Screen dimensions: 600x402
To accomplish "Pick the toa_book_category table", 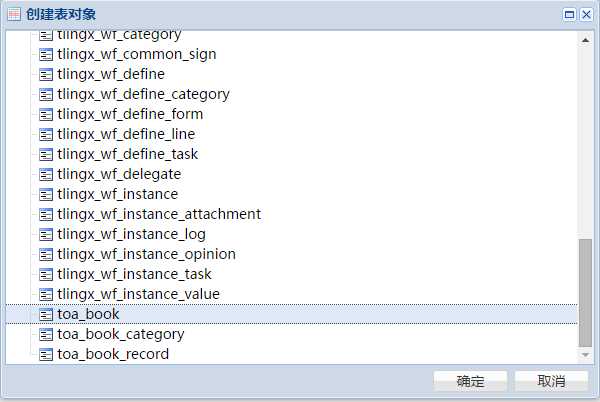I will point(121,334).
